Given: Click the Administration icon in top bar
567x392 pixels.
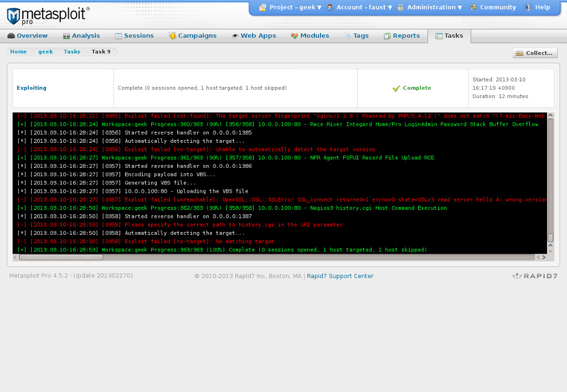Looking at the screenshot, I should [x=401, y=7].
